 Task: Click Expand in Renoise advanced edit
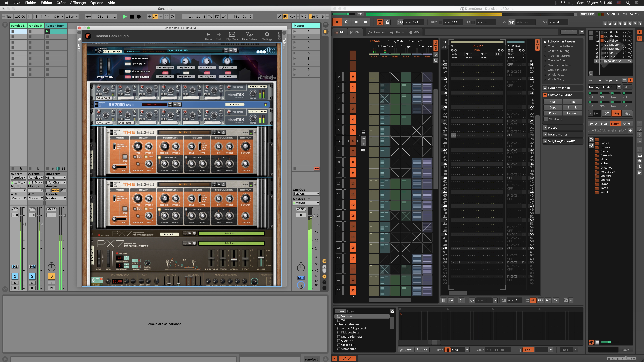pos(572,113)
